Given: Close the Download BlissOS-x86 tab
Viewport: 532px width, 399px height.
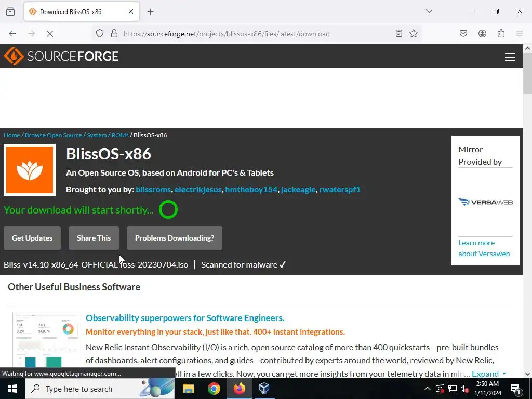Looking at the screenshot, I should (131, 11).
